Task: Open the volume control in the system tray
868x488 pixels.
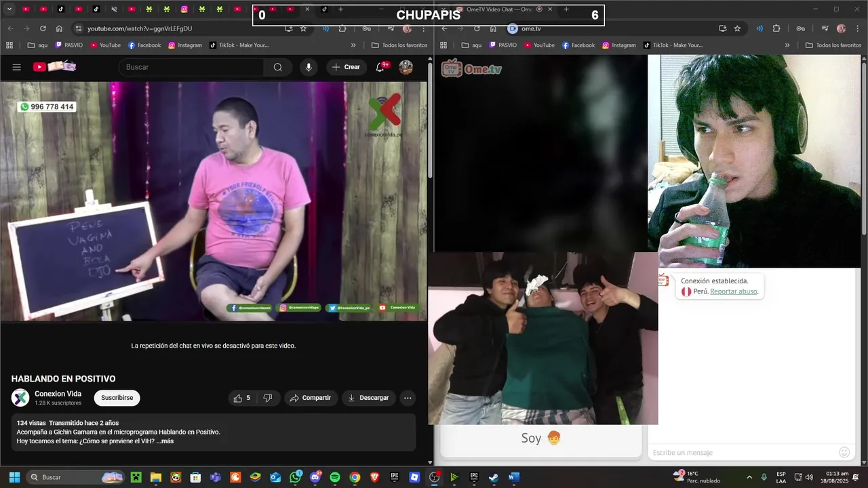Action: (810, 477)
